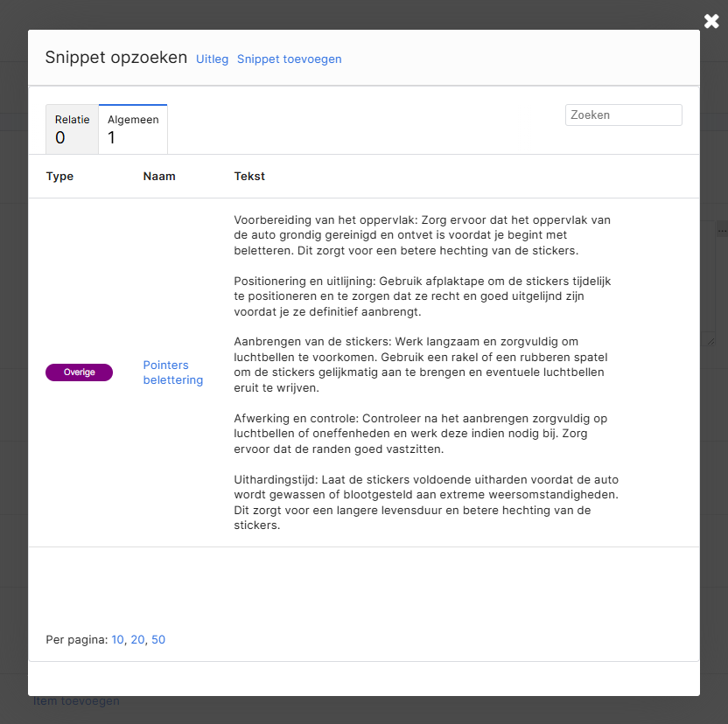Click the Type column header
The width and height of the screenshot is (728, 724).
click(59, 177)
